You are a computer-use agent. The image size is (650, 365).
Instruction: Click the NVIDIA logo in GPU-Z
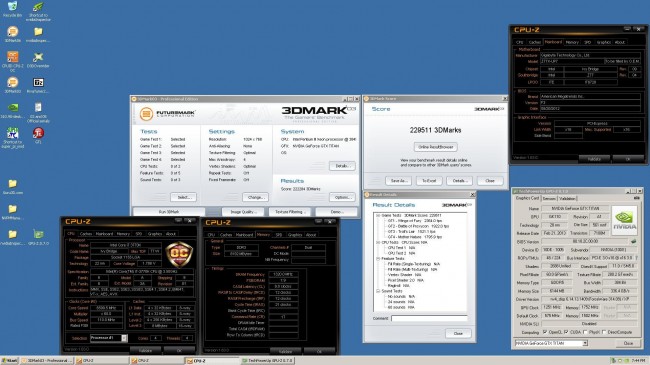(x=624, y=220)
